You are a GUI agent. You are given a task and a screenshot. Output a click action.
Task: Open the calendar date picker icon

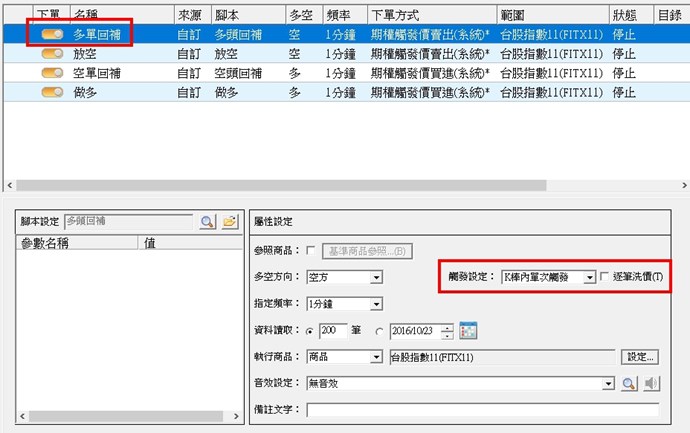point(469,331)
